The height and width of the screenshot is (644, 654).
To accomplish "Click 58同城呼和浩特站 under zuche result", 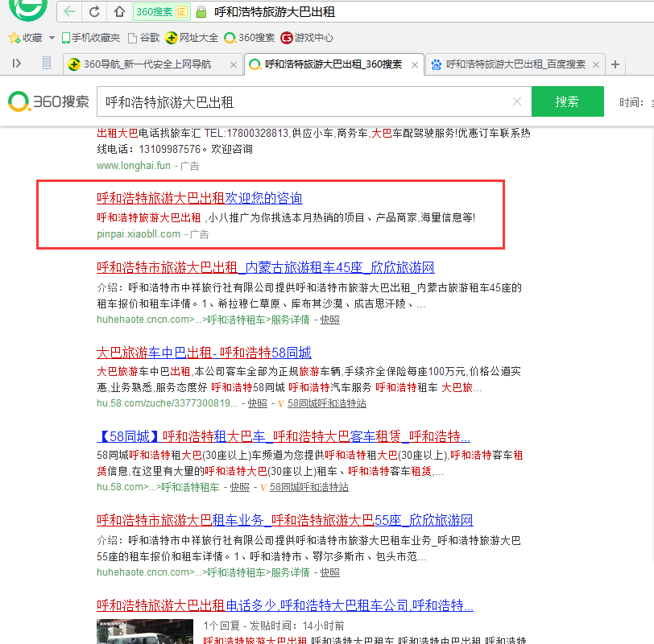I will click(326, 403).
